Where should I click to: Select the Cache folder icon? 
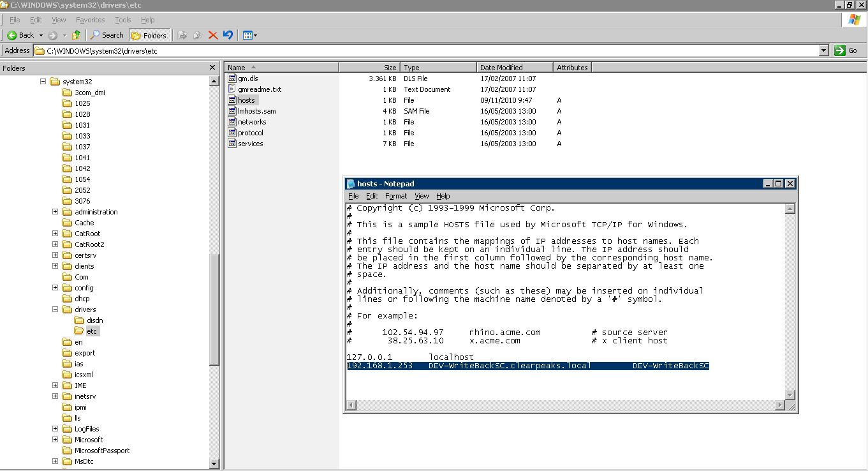click(67, 223)
